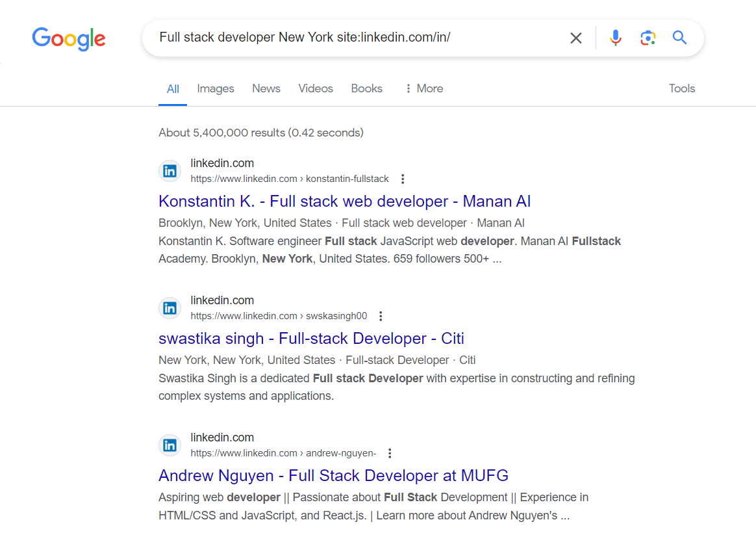The width and height of the screenshot is (756, 535).
Task: Click LinkedIn favicon beside Konstantin result
Action: (x=170, y=171)
